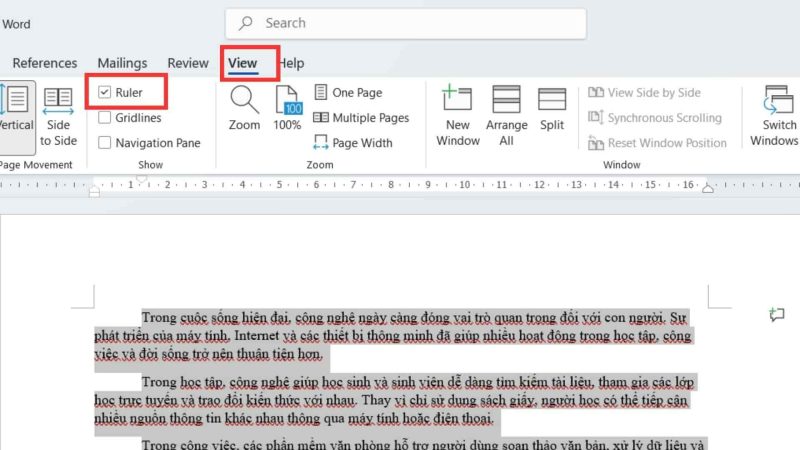Reset Window Position
The width and height of the screenshot is (800, 450).
point(657,143)
